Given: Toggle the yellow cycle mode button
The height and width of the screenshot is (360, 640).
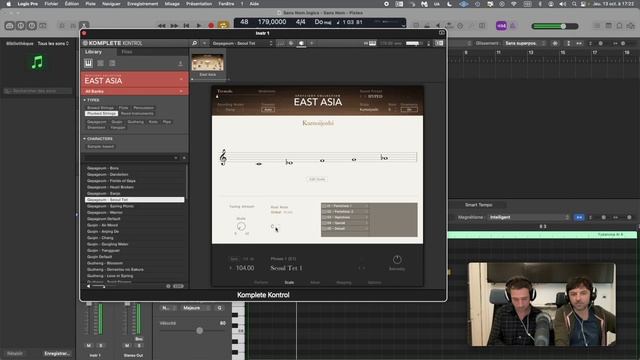Looking at the screenshot, I should point(223,25).
